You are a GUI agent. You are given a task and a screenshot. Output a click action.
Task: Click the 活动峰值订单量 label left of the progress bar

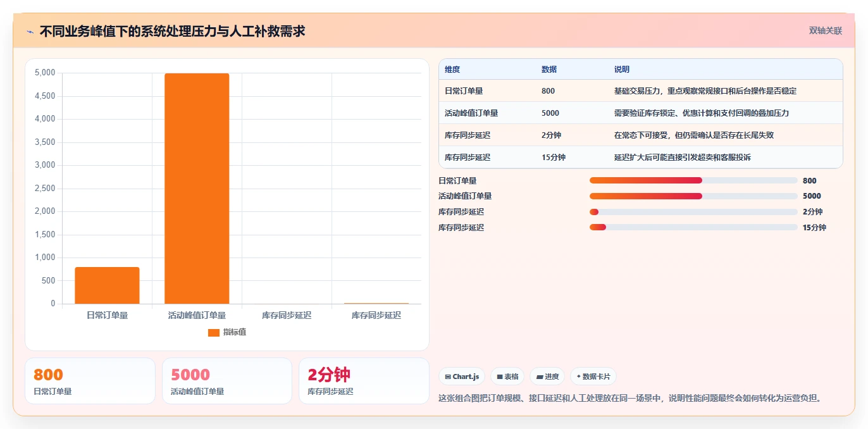[x=465, y=196]
